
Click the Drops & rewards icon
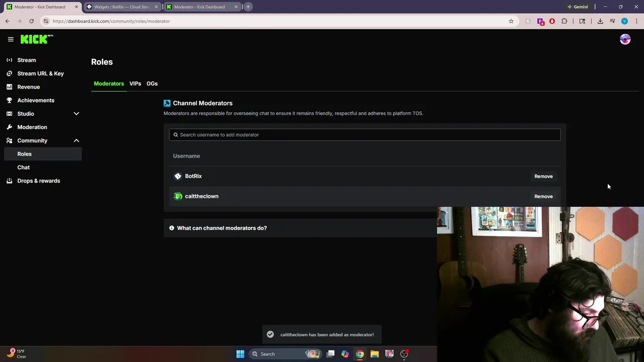pyautogui.click(x=9, y=180)
